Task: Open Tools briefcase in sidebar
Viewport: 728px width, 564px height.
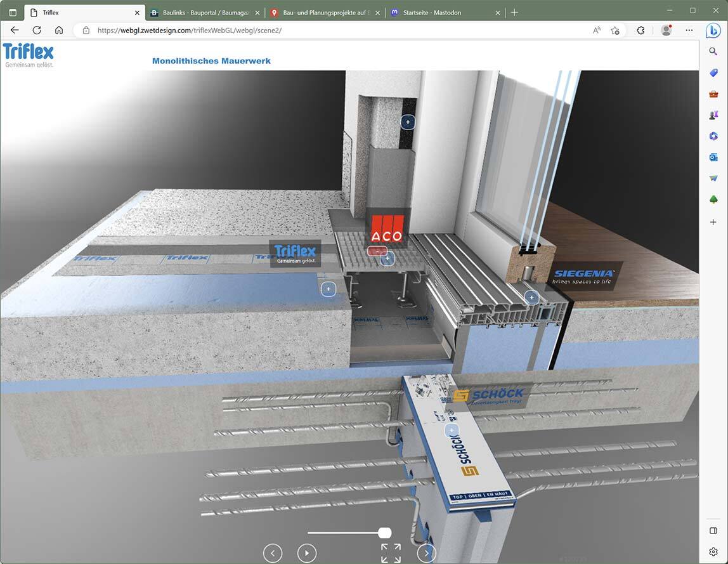Action: pos(713,94)
